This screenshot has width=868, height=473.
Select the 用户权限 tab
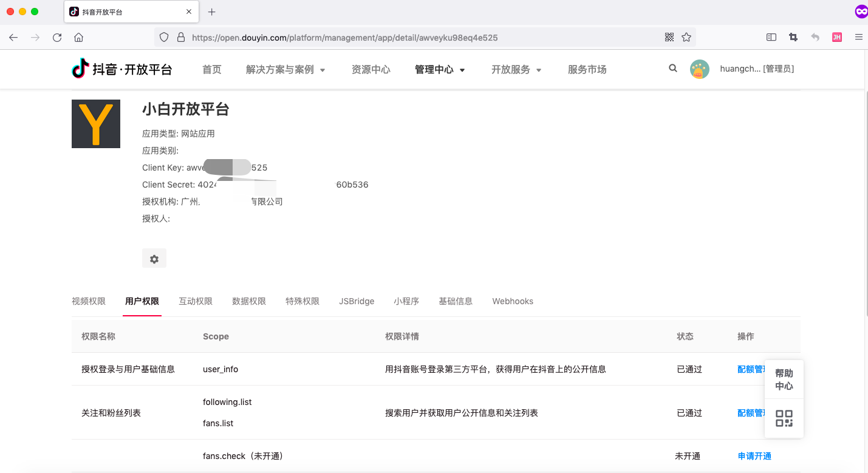point(142,301)
